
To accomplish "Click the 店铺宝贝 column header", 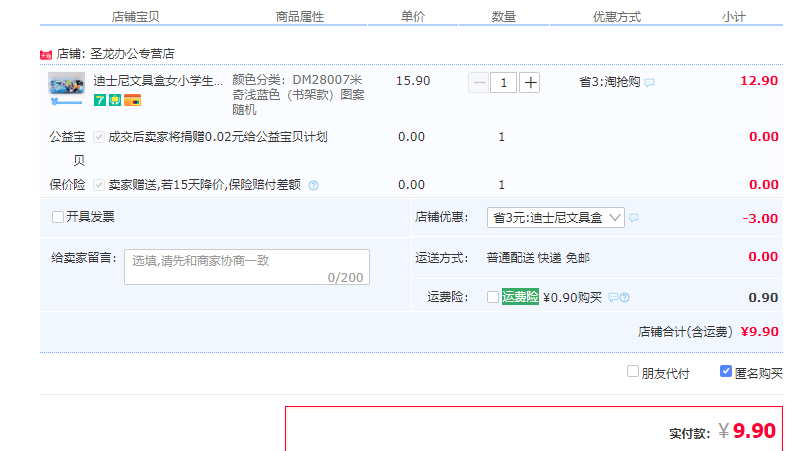I will (135, 17).
